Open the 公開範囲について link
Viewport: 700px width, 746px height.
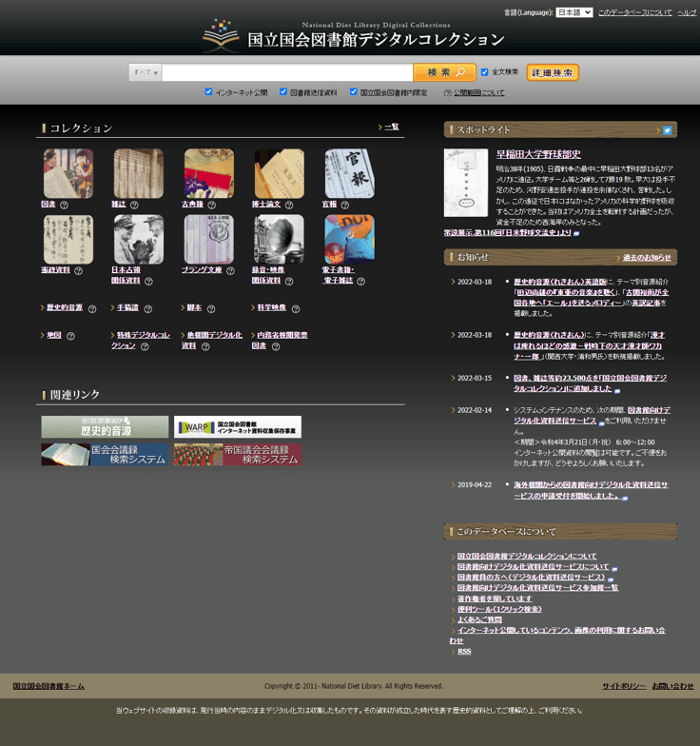tap(479, 93)
